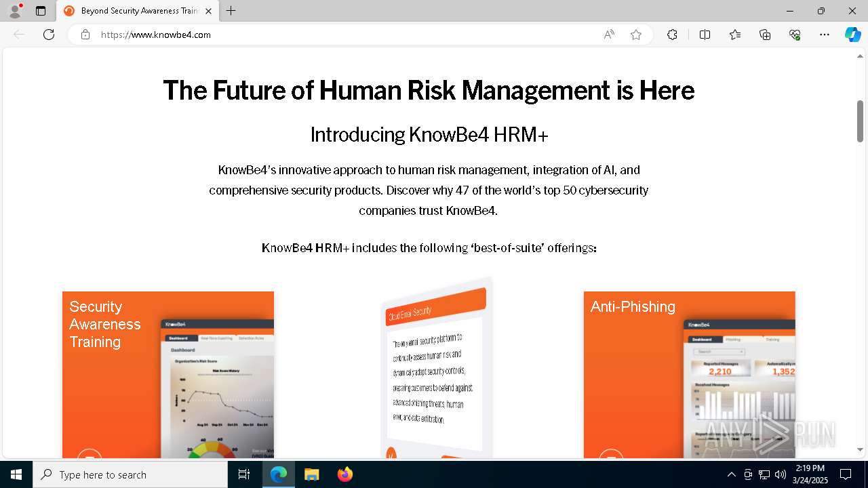Open Collections panel
The image size is (868, 488).
click(x=765, y=35)
